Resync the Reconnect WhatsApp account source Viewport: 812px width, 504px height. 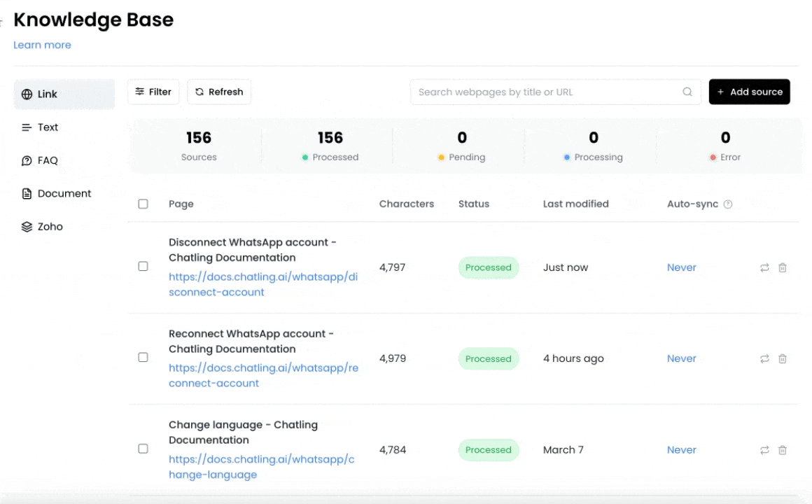[x=764, y=358]
